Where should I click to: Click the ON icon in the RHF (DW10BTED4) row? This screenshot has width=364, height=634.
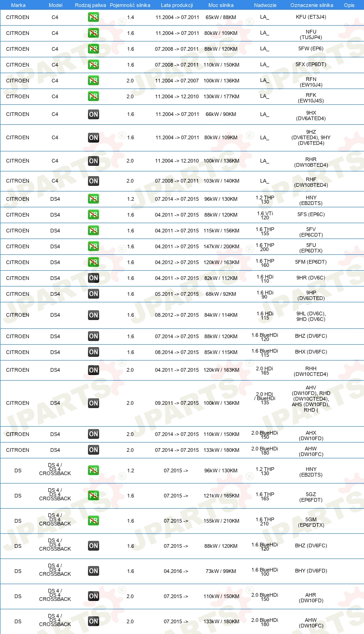point(94,181)
